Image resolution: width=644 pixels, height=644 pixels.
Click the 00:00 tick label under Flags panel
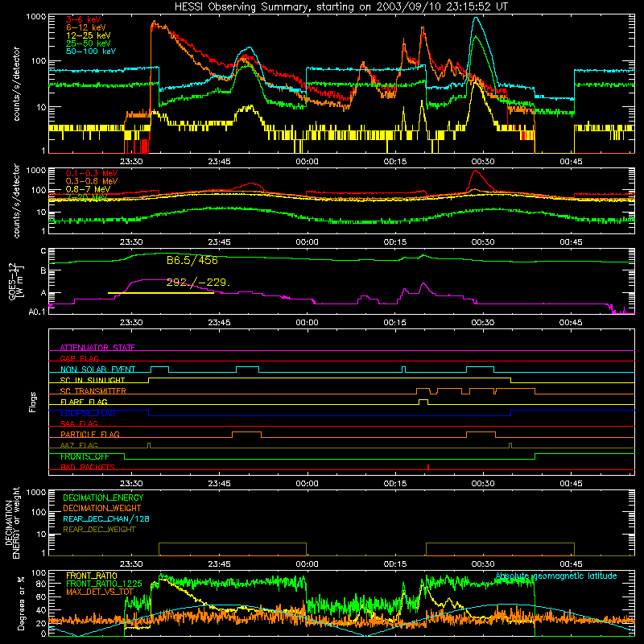click(x=307, y=484)
